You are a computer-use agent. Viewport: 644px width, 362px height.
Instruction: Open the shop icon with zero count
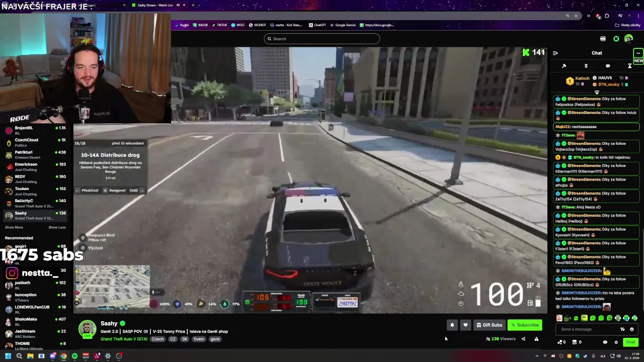pos(577,342)
